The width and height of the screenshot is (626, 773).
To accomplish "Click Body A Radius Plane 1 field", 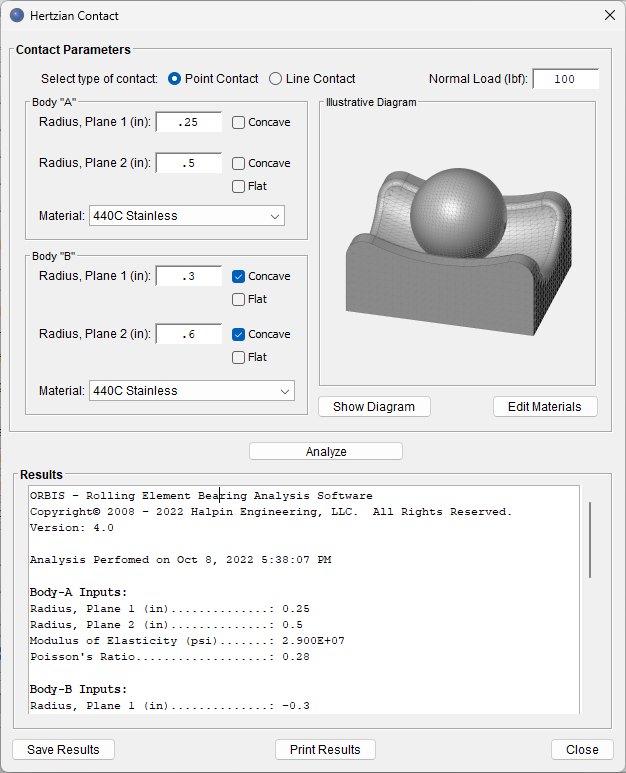I will [x=188, y=123].
